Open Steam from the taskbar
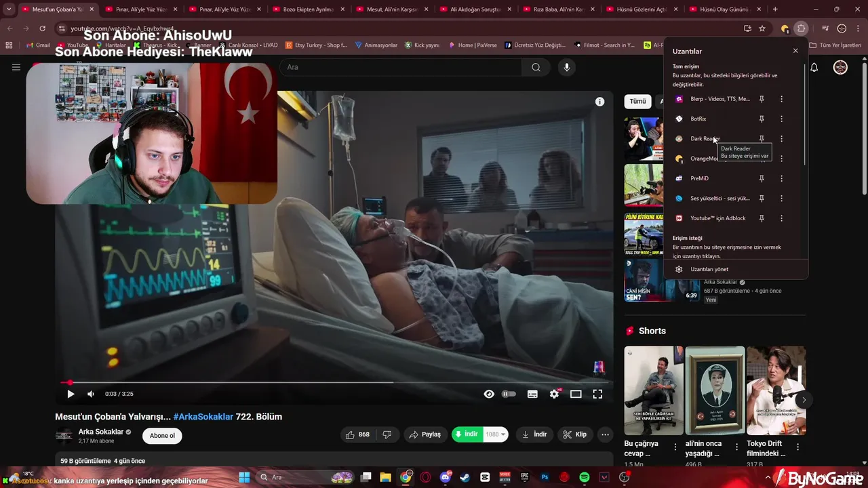 point(465,477)
